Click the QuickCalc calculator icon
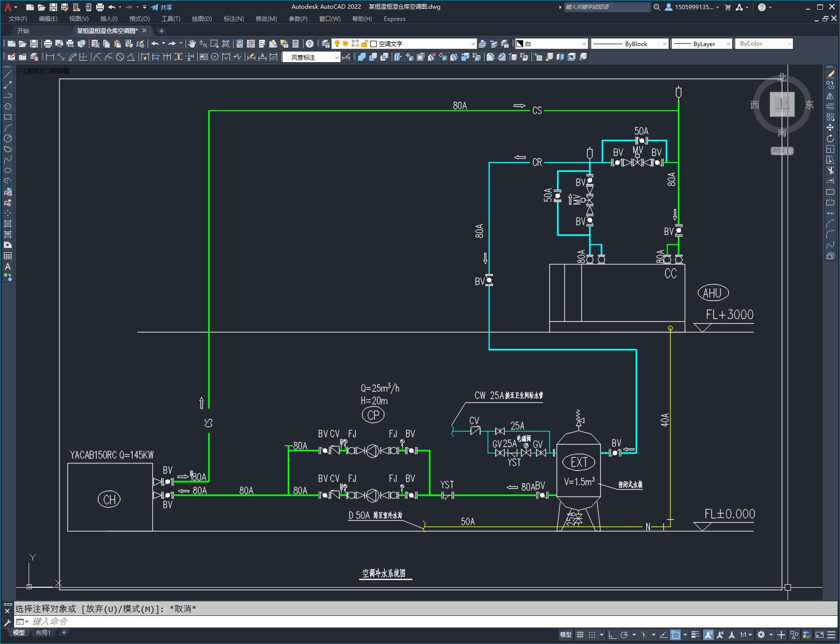Image resolution: width=840 pixels, height=644 pixels. coord(296,44)
